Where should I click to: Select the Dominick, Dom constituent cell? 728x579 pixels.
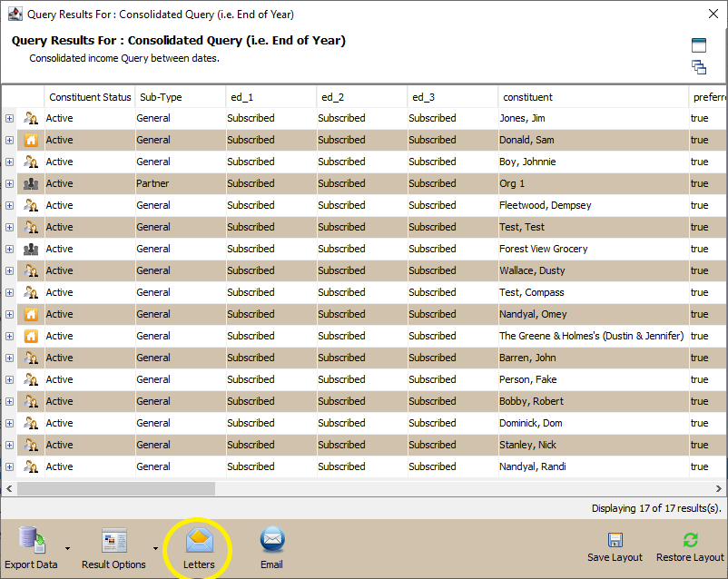(594, 423)
